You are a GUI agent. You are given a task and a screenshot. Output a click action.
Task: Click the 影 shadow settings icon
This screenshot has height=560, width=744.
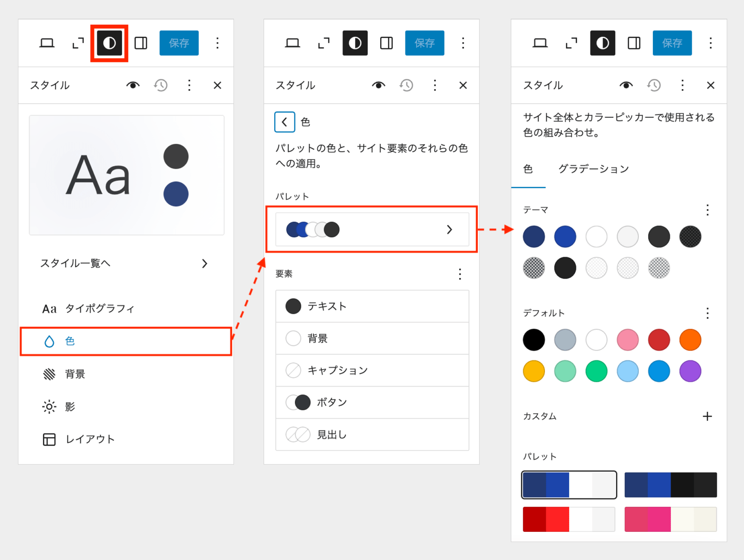pyautogui.click(x=49, y=407)
